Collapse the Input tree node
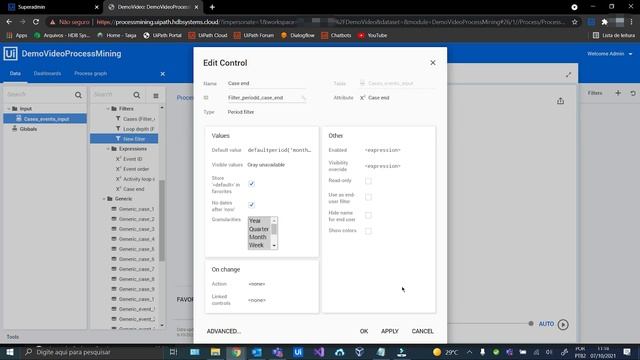Image resolution: width=640 pixels, height=360 pixels. (x=9, y=109)
